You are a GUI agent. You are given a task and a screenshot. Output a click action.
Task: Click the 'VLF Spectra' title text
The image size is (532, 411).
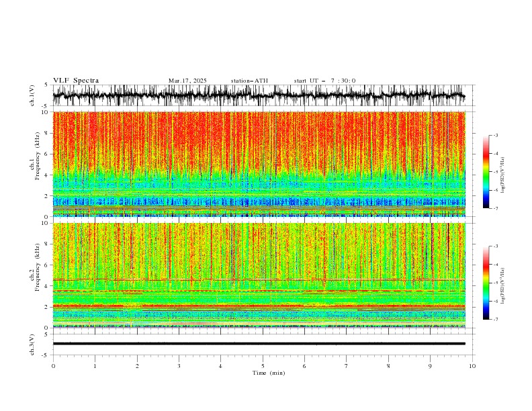[x=76, y=81]
